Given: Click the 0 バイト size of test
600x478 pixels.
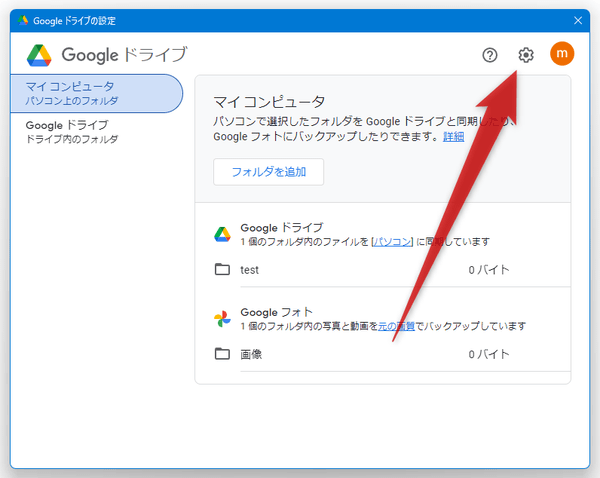Looking at the screenshot, I should [x=489, y=270].
